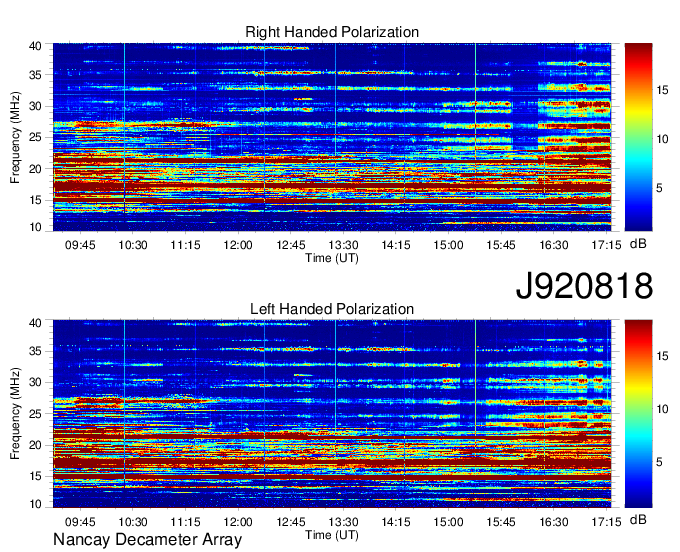This screenshot has height=552, width=680.
Task: Click the "Left Handed Polarization" plot title
Action: pyautogui.click(x=332, y=309)
